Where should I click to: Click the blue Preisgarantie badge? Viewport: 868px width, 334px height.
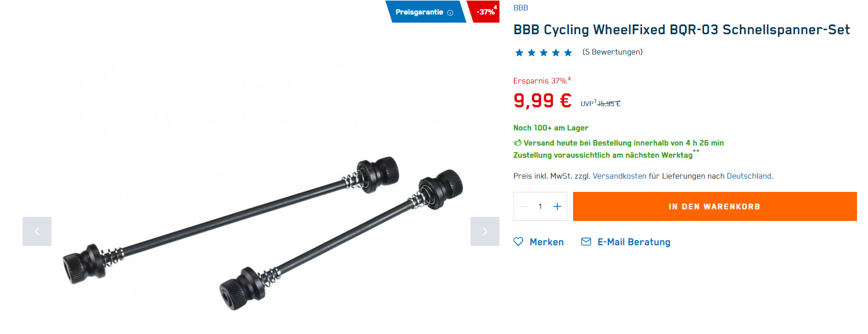(426, 12)
